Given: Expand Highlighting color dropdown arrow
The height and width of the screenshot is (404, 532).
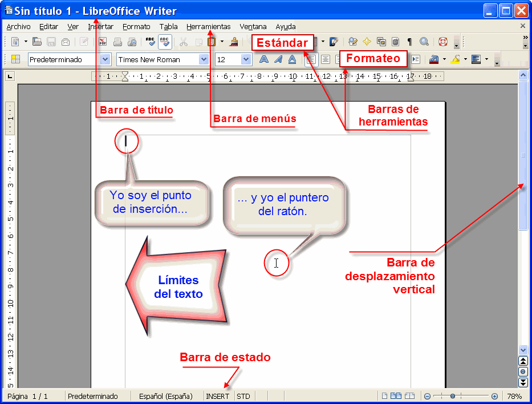Looking at the screenshot, I should [x=465, y=59].
